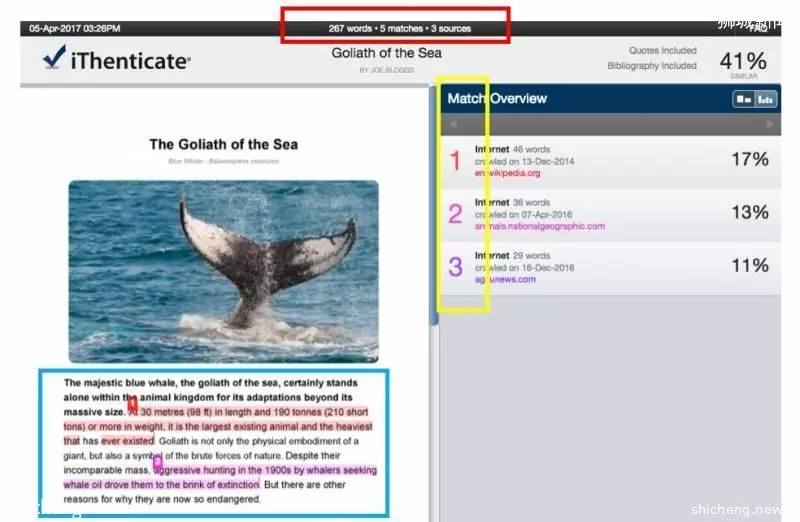This screenshot has width=800, height=522.
Task: Click 'crawled on 16-Dec-2016' date
Action: coord(524,268)
